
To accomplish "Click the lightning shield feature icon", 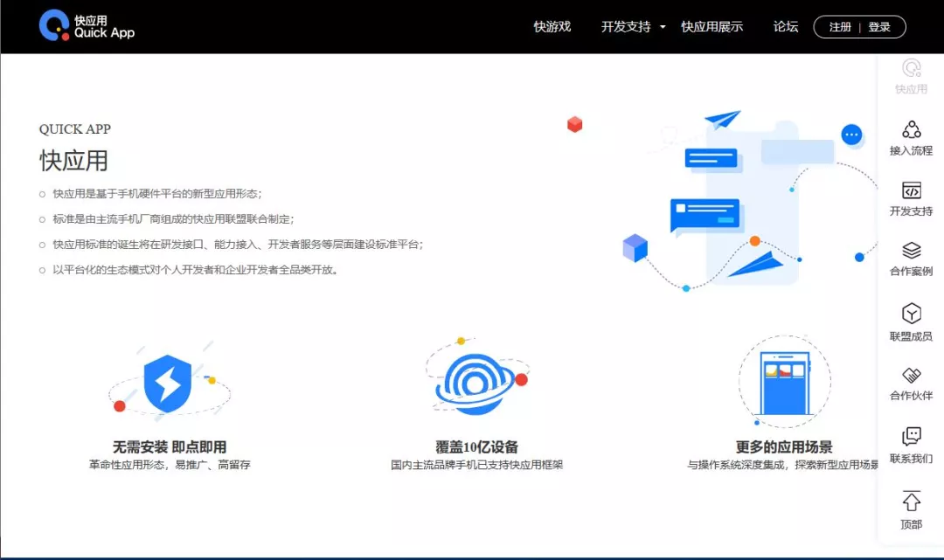I will coord(168,384).
